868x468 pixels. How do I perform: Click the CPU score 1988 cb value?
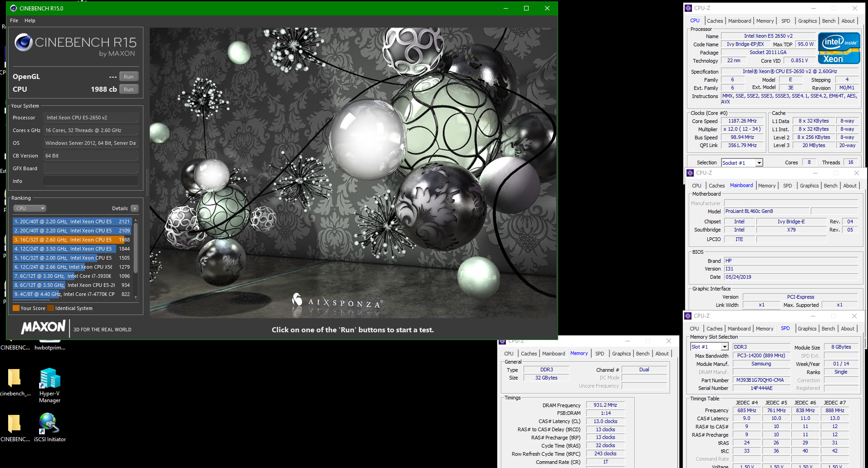point(104,89)
